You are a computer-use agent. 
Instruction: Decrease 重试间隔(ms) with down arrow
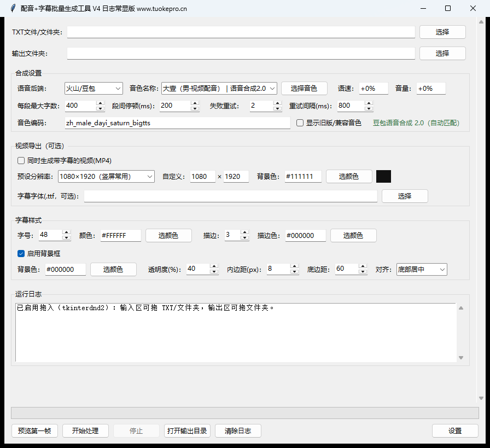[369, 108]
